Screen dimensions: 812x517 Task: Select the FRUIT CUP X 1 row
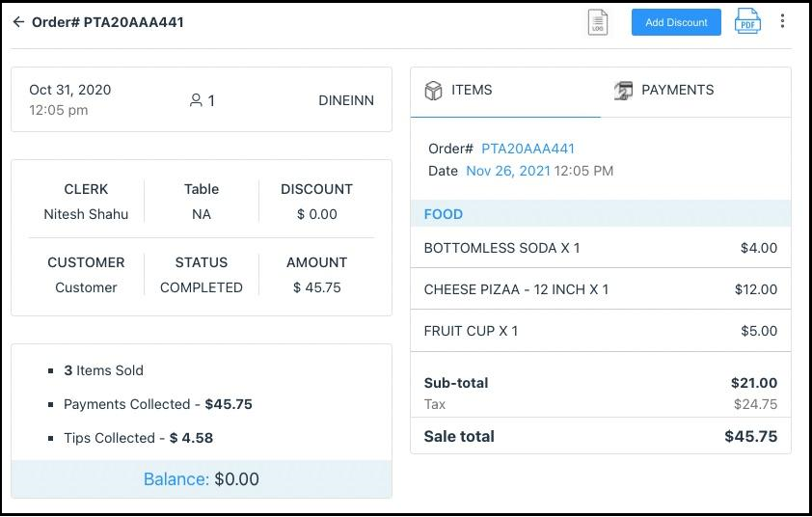point(600,331)
